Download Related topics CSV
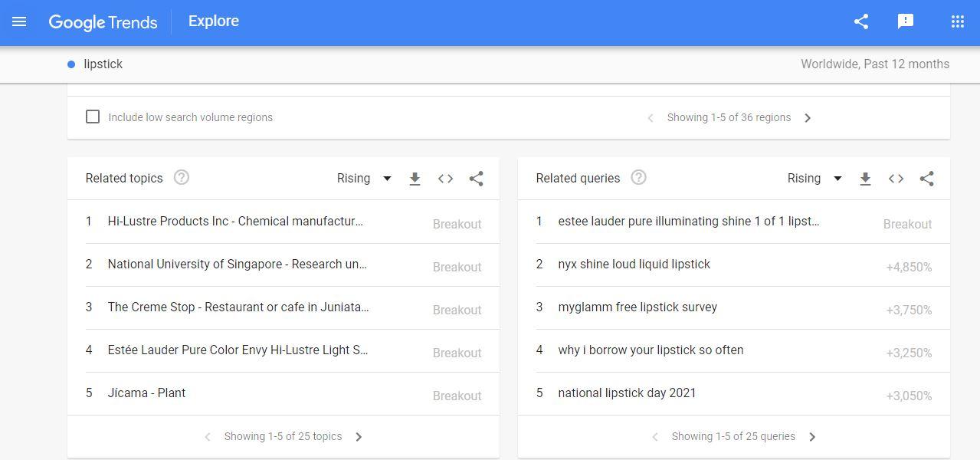This screenshot has height=460, width=980. coord(415,179)
